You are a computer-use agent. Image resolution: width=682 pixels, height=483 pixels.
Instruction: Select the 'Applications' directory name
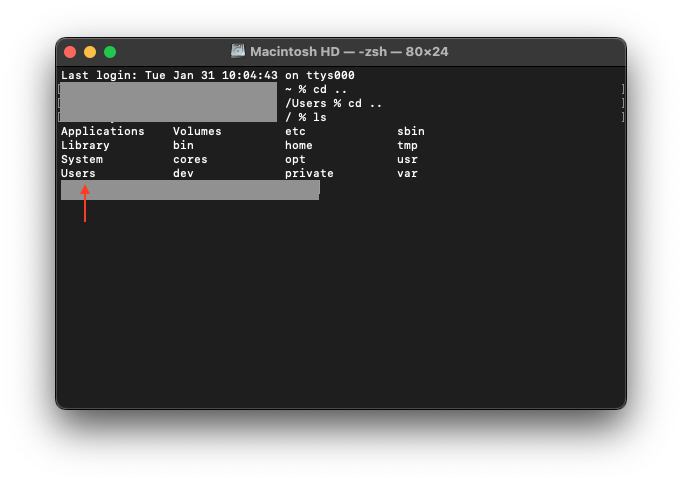(x=103, y=131)
